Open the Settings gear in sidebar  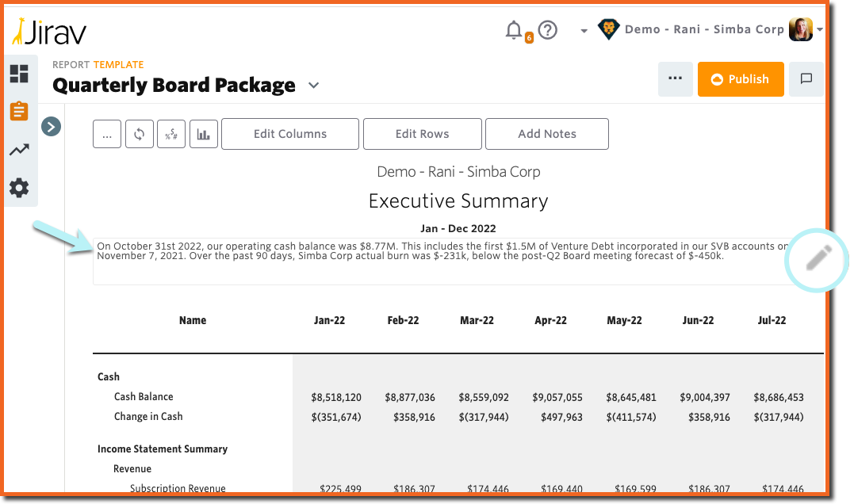click(19, 188)
